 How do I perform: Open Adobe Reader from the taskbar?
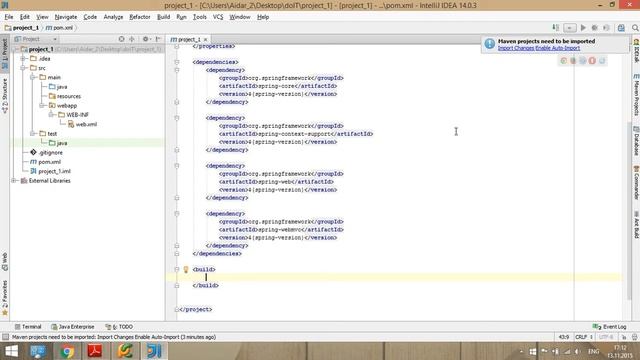95,351
